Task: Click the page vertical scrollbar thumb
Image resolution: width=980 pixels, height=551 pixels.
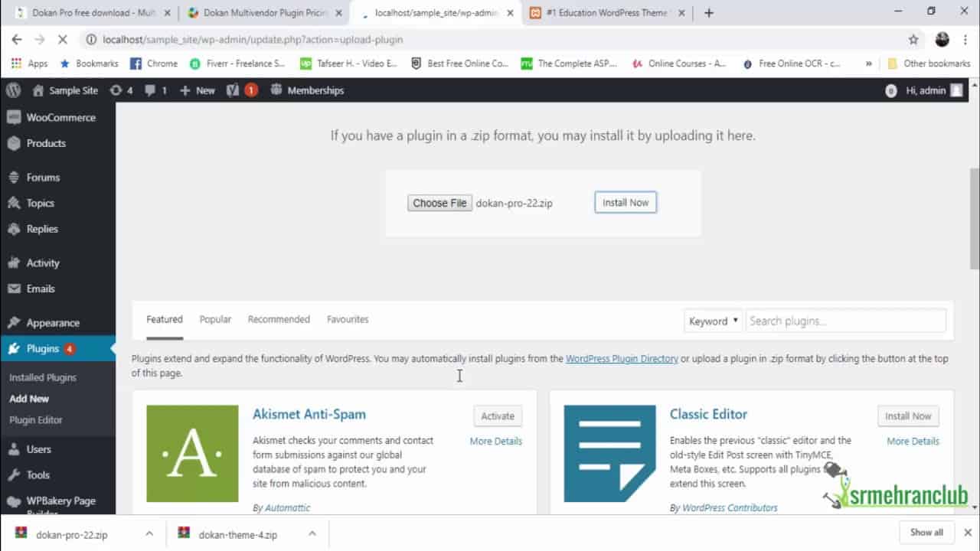Action: [975, 218]
